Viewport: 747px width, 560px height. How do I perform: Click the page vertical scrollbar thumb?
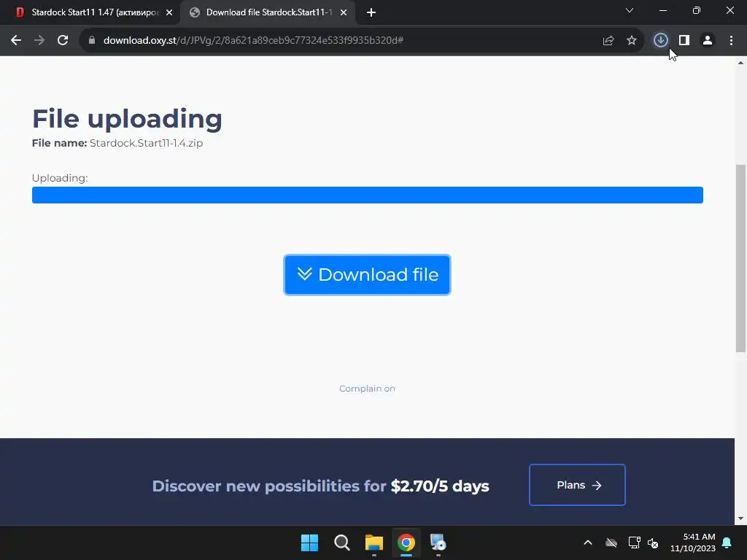pos(740,258)
